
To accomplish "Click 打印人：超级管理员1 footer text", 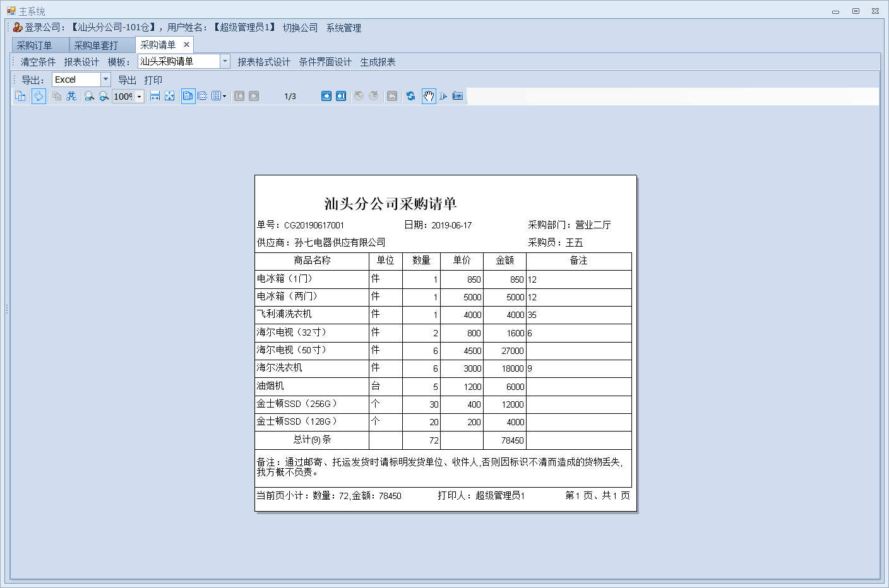I will 481,496.
